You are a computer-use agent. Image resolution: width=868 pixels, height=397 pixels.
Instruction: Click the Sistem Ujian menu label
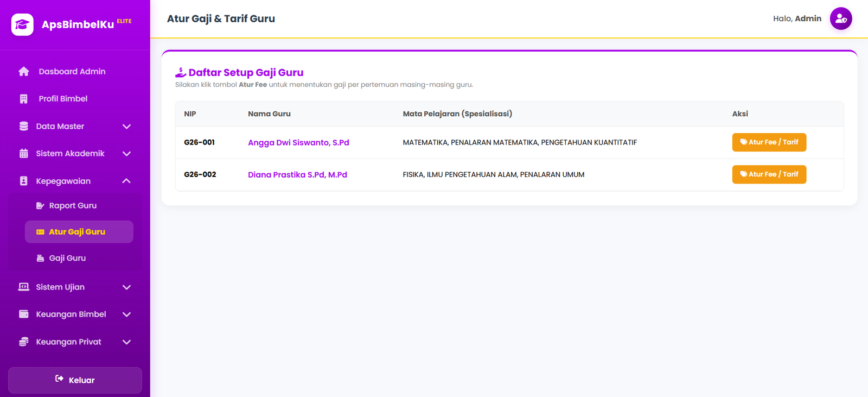60,287
